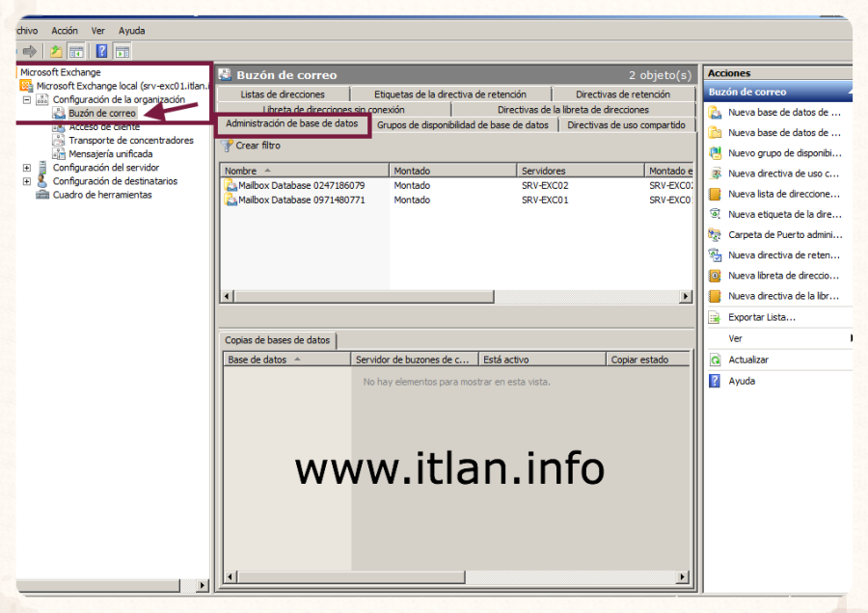Viewport: 868px width, 613px height.
Task: Click the up-one-level folder toolbar icon
Action: point(57,51)
